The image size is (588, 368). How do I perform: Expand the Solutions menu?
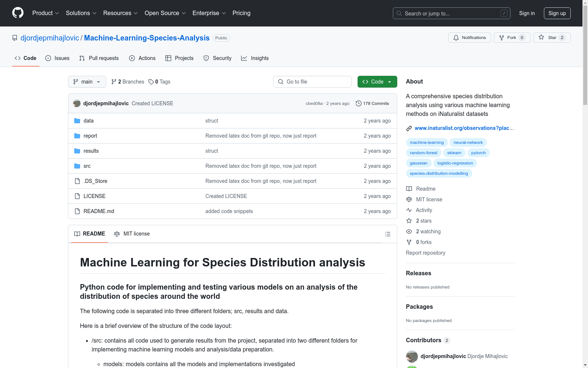pyautogui.click(x=81, y=13)
